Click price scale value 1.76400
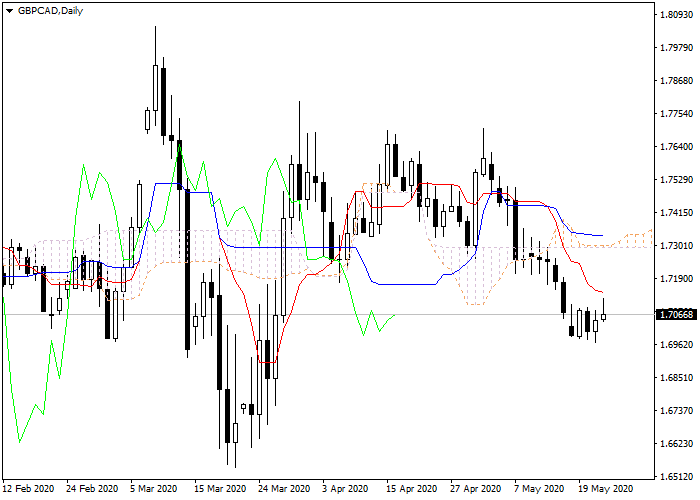The width and height of the screenshot is (700, 500). tap(676, 147)
